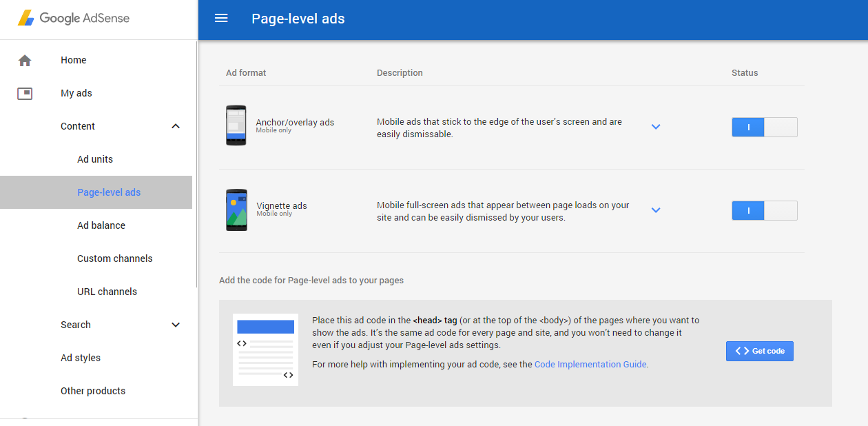Collapse the Content section chevron
868x426 pixels.
point(176,126)
